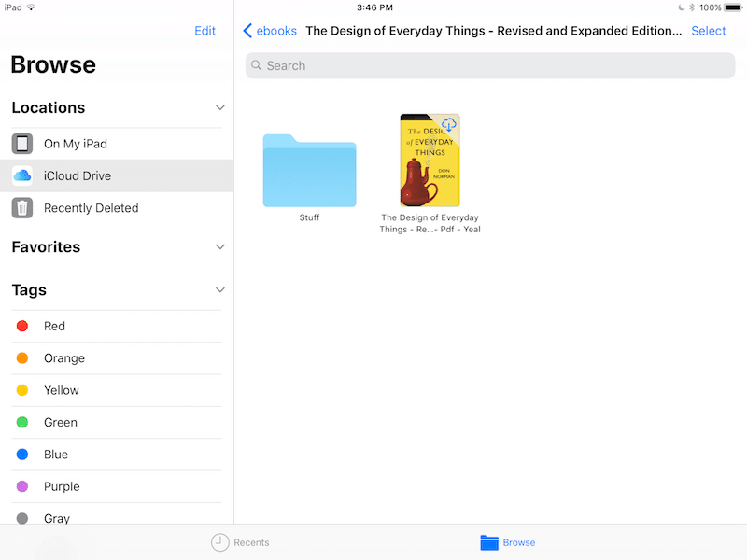The height and width of the screenshot is (560, 747).
Task: Go back using the ebooks chevron arrow
Action: click(247, 31)
